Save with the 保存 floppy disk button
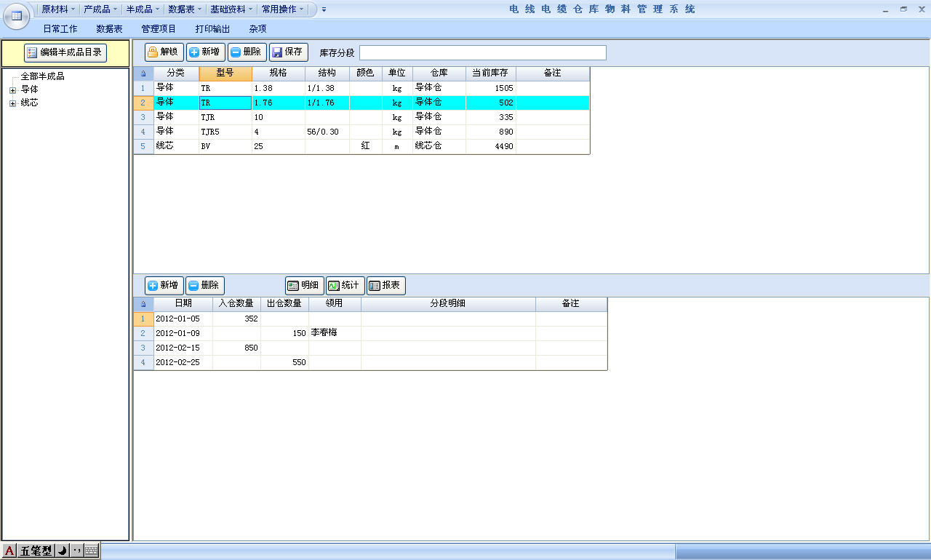This screenshot has width=931, height=560. 288,52
